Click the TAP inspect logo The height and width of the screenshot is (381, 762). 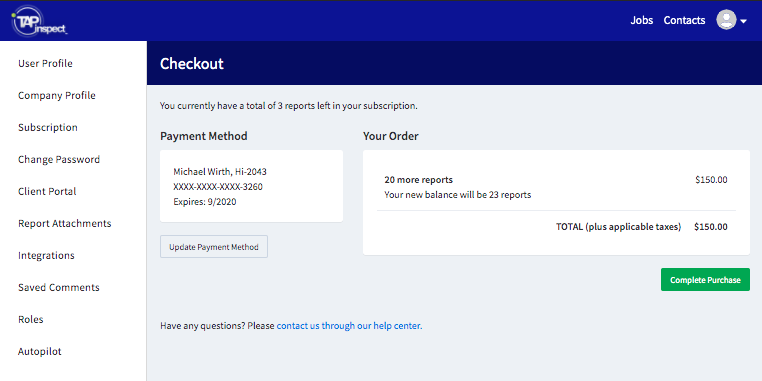[39, 21]
